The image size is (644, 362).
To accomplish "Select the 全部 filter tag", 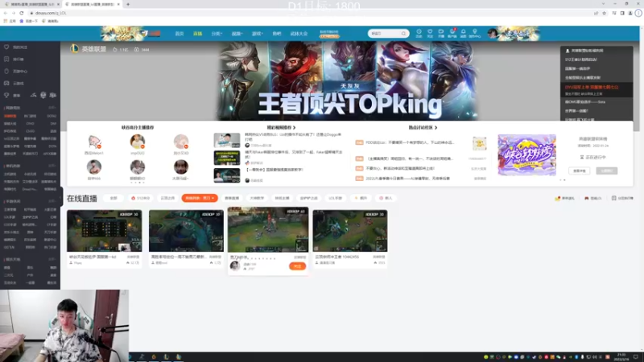I will tap(114, 198).
